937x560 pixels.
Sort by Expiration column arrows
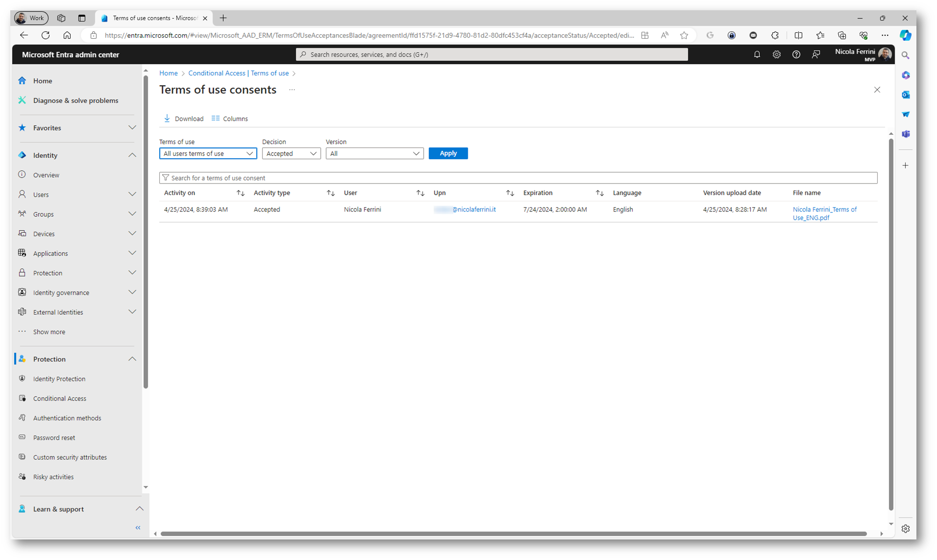(x=600, y=193)
